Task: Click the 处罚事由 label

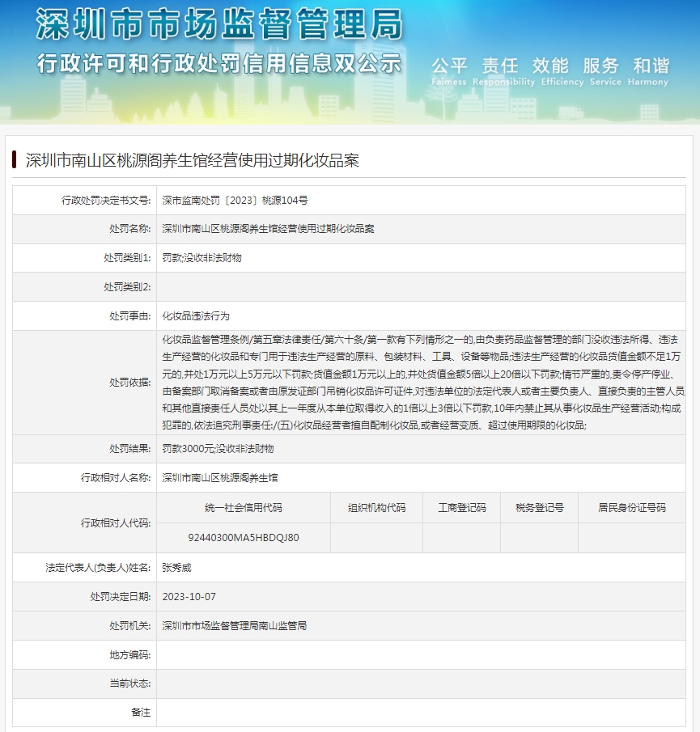Action: (x=130, y=316)
